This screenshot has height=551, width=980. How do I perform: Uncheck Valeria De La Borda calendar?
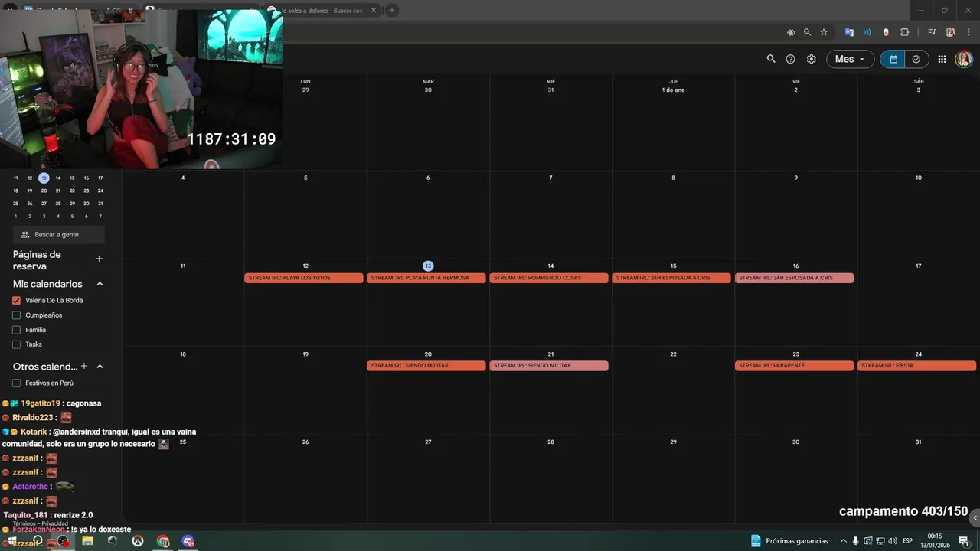click(17, 301)
